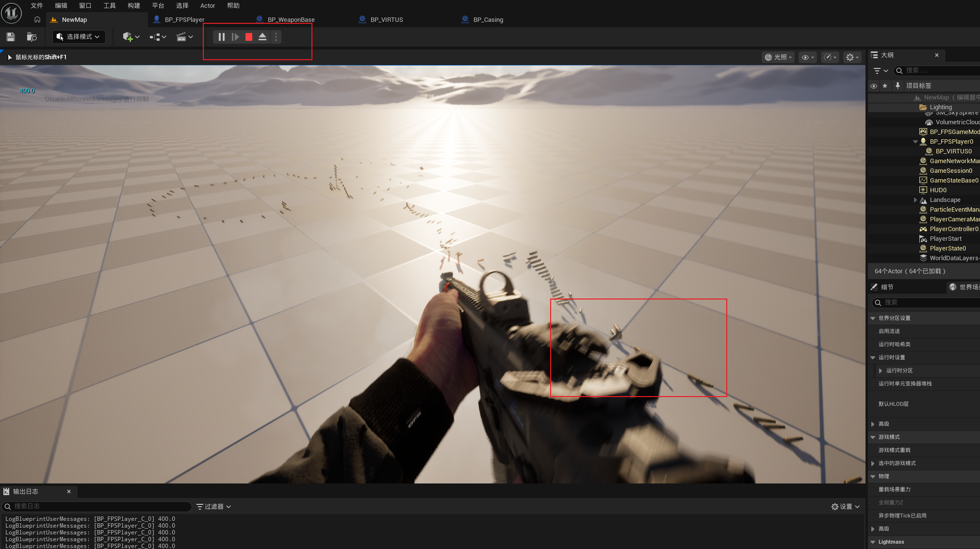Viewport: 980px width, 549px height.
Task: Click the pin column header in Outliner
Action: 898,86
